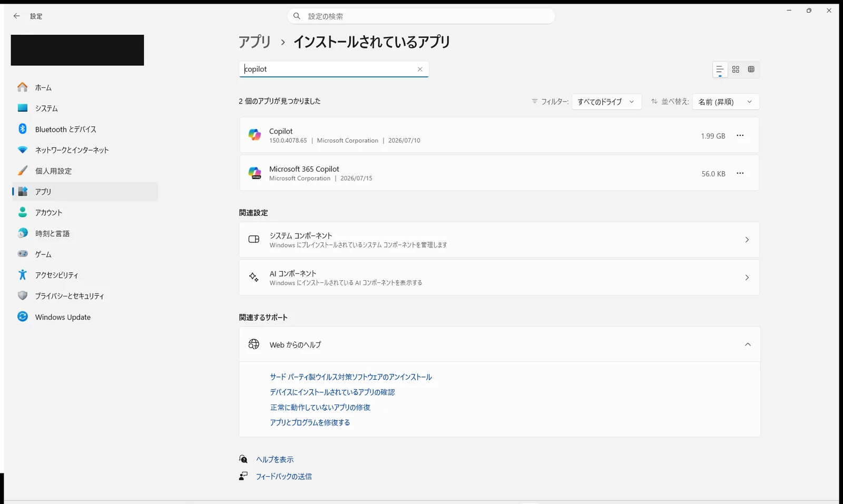Open Bluetooth とデバイス settings

84,129
